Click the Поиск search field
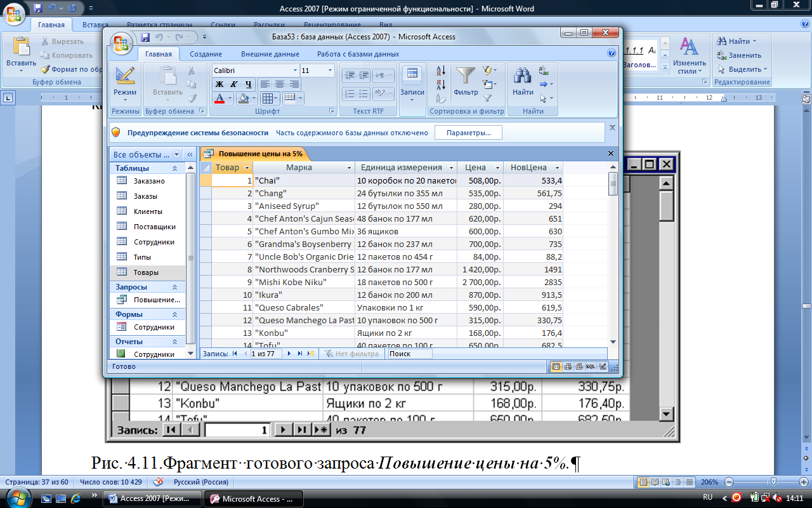The height and width of the screenshot is (508, 812). click(x=410, y=354)
